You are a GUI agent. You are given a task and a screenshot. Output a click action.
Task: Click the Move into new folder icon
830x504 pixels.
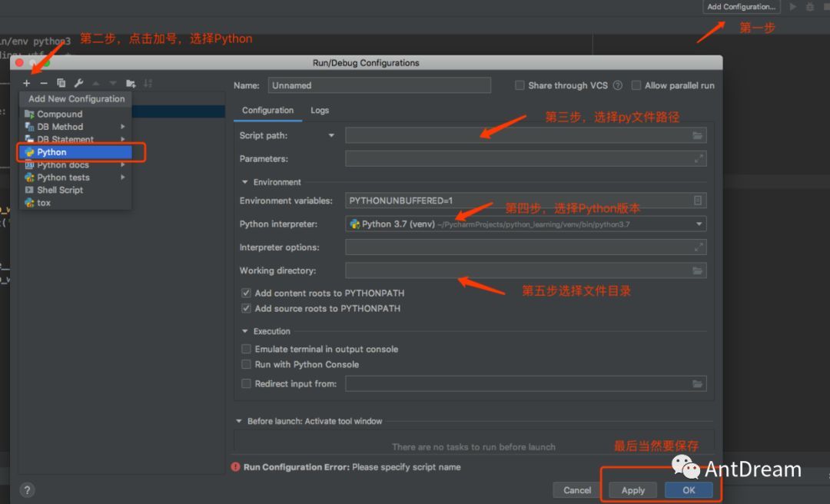(x=131, y=83)
